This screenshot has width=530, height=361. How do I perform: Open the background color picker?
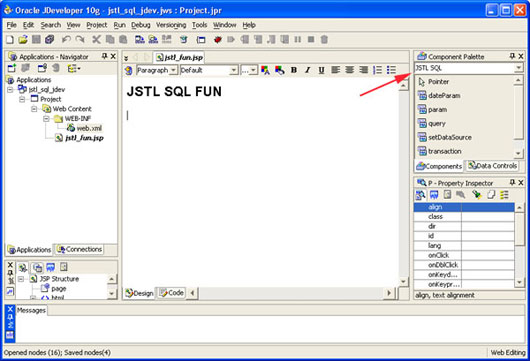click(x=280, y=70)
